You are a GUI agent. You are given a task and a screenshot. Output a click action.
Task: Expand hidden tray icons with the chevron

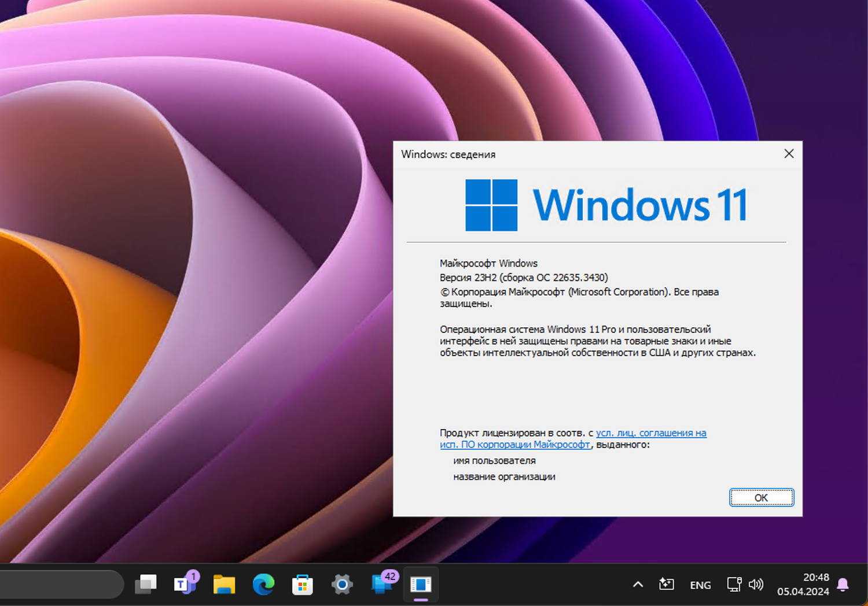(x=638, y=585)
